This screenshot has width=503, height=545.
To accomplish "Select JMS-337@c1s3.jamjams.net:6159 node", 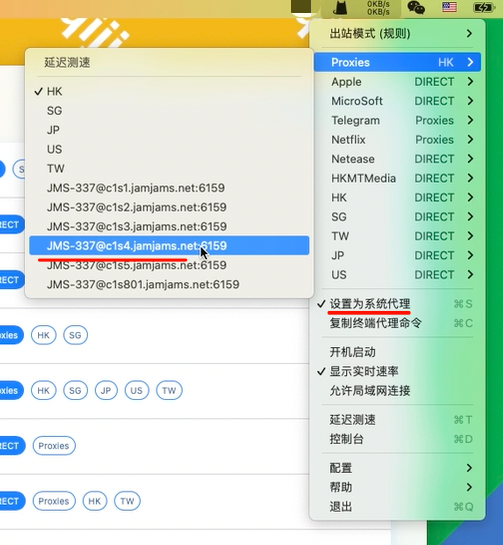I will [x=169, y=227].
